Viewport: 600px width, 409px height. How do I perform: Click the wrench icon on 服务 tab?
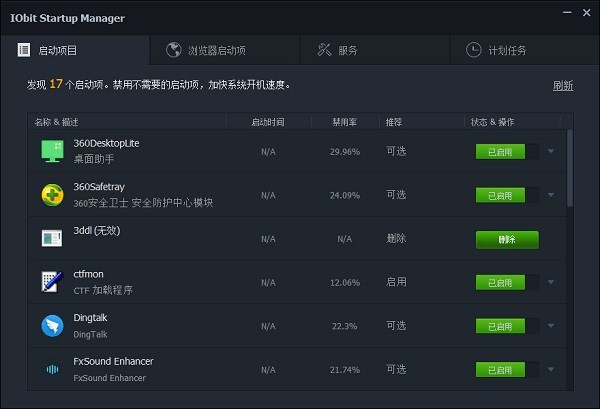pyautogui.click(x=324, y=50)
